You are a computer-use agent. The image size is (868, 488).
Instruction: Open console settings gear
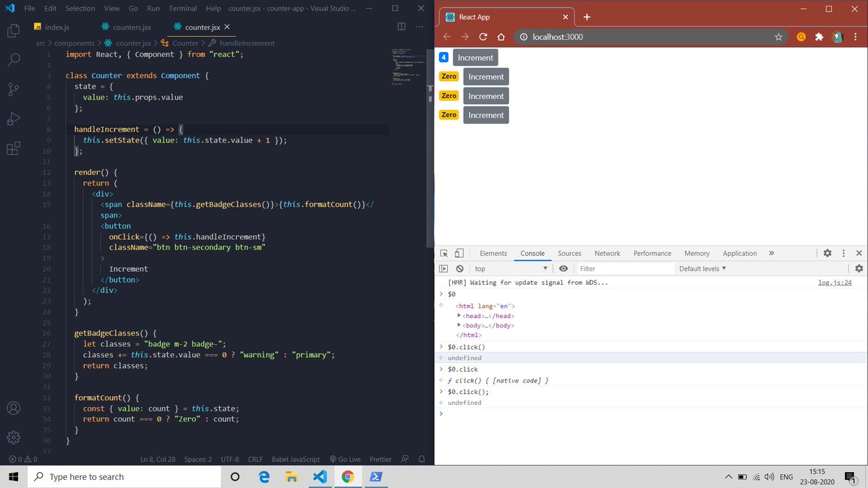click(859, 268)
